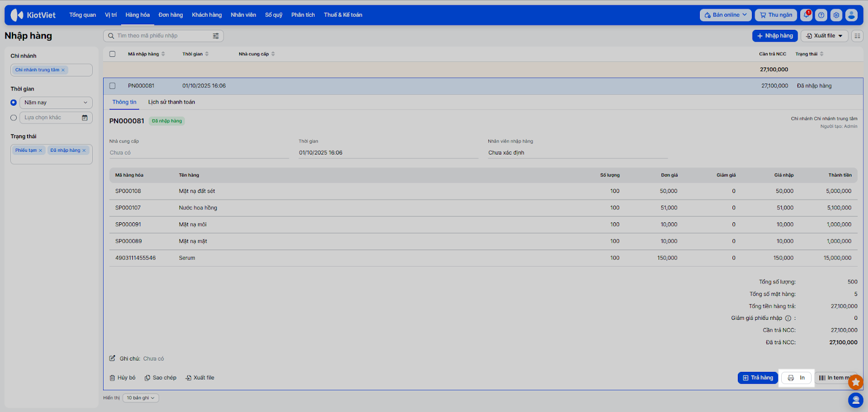Open the user account avatar
The height and width of the screenshot is (412, 868).
(852, 15)
